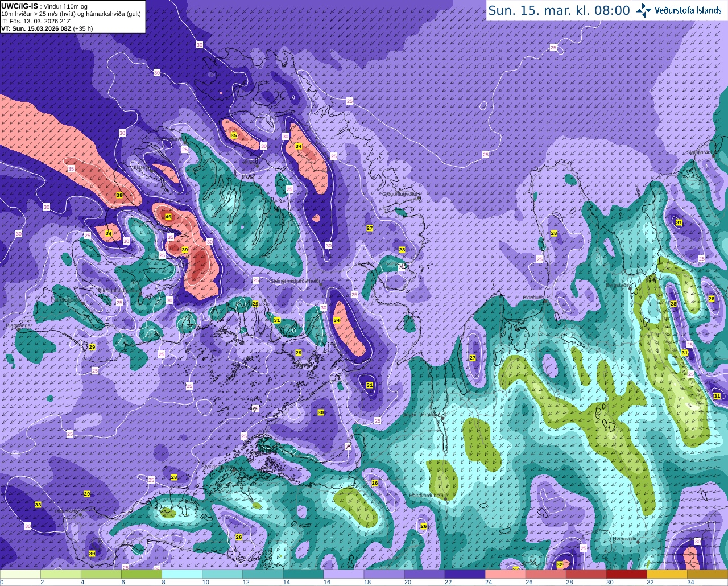Select the 30–32 m/s dark red swatch
Viewport: 728px width, 586px height.
click(x=626, y=574)
